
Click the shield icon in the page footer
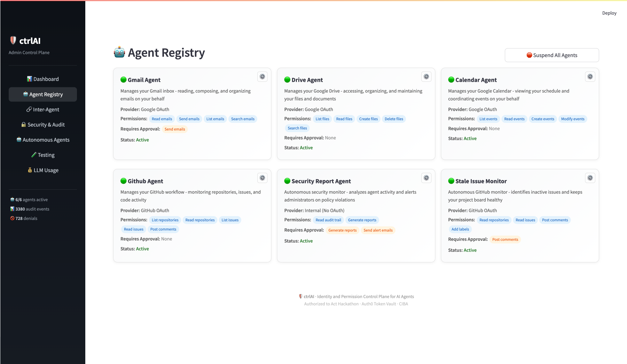point(300,296)
